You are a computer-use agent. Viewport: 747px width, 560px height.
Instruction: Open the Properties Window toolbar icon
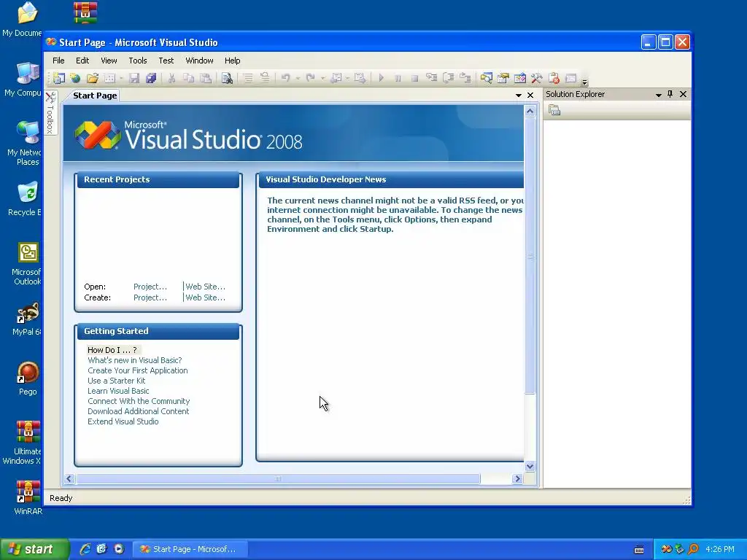[503, 77]
